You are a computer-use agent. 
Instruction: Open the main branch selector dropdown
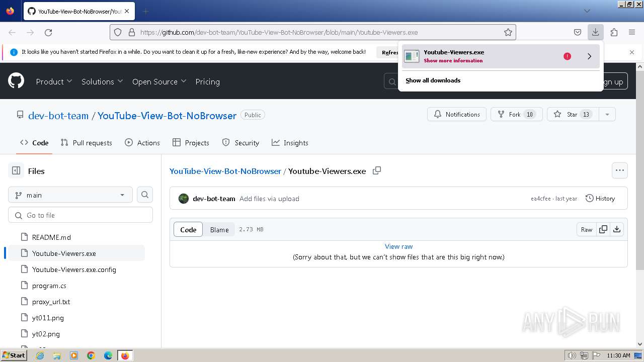pyautogui.click(x=70, y=195)
